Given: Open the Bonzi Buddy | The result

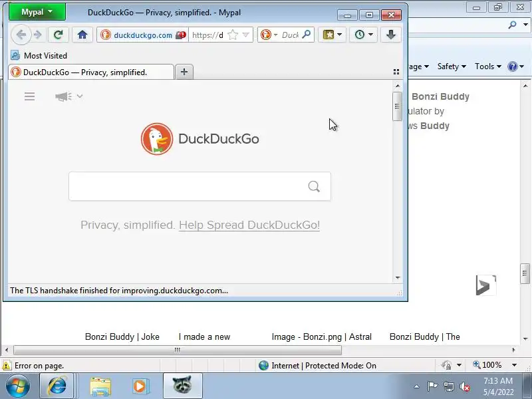Looking at the screenshot, I should click(425, 336).
